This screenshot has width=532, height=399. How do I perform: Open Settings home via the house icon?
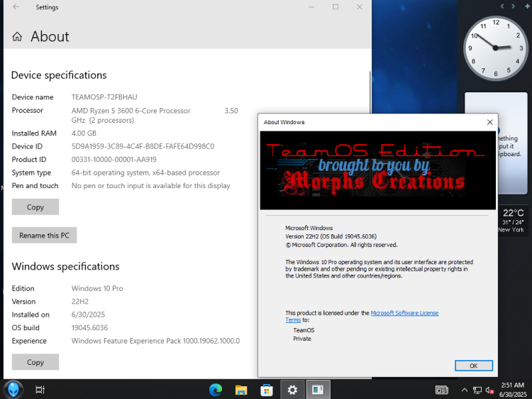point(17,36)
